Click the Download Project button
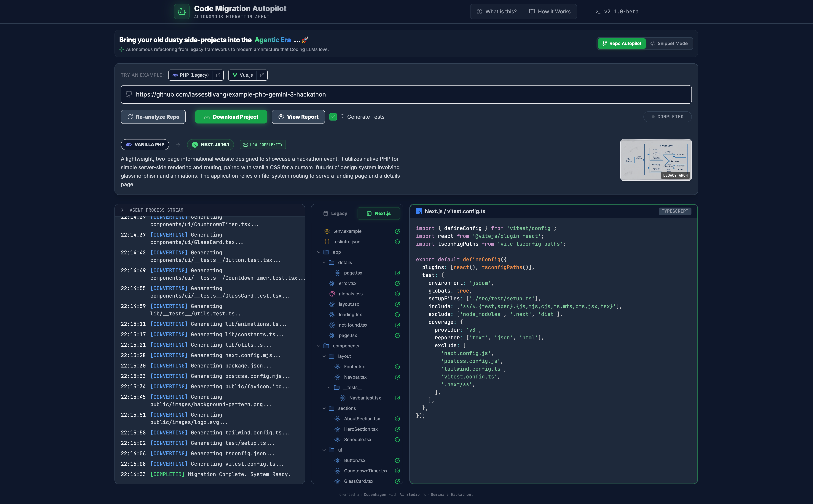This screenshot has height=504, width=813. click(x=231, y=117)
